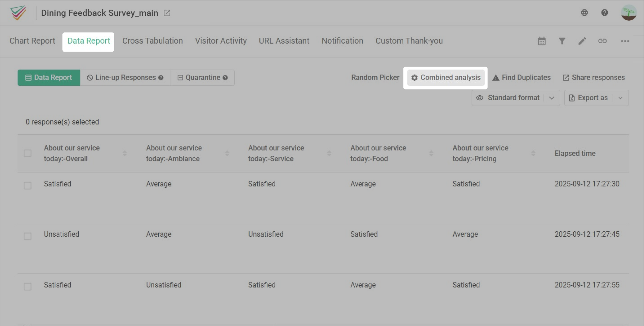Viewport: 644px width, 326px height.
Task: Select the first response row checkbox
Action: pyautogui.click(x=28, y=185)
